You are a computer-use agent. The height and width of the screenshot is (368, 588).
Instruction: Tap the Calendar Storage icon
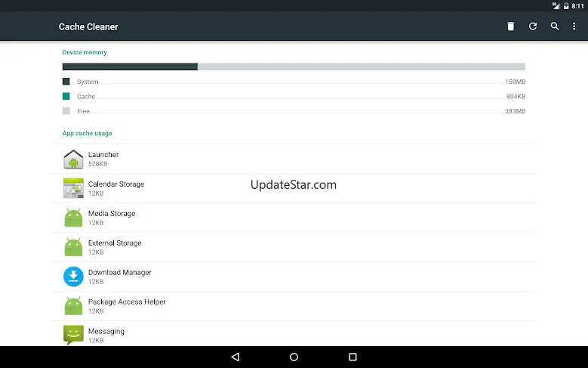click(73, 188)
